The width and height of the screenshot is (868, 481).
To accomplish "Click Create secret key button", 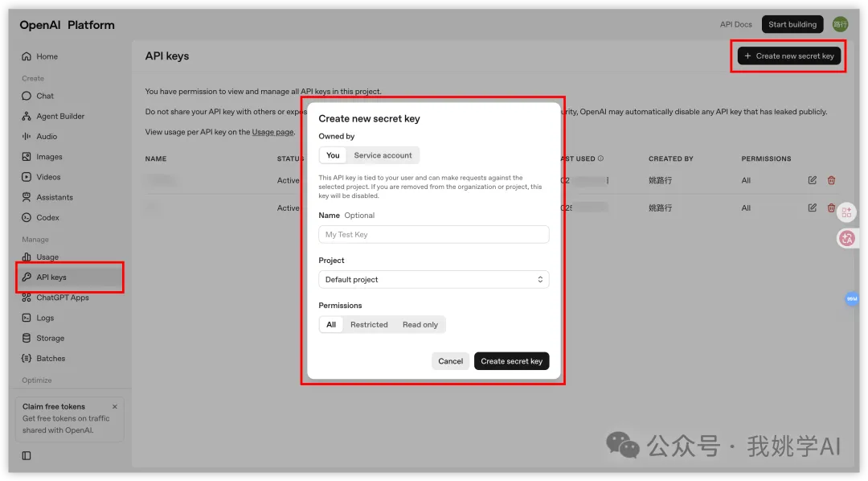I will tap(511, 361).
